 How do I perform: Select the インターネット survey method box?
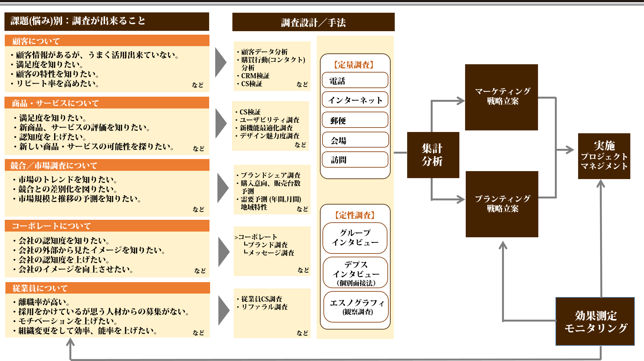355,100
